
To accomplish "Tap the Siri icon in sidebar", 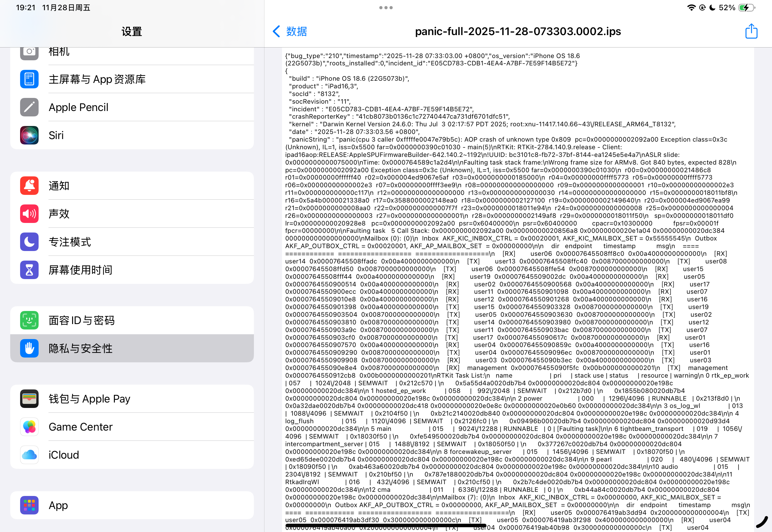I will coord(29,135).
